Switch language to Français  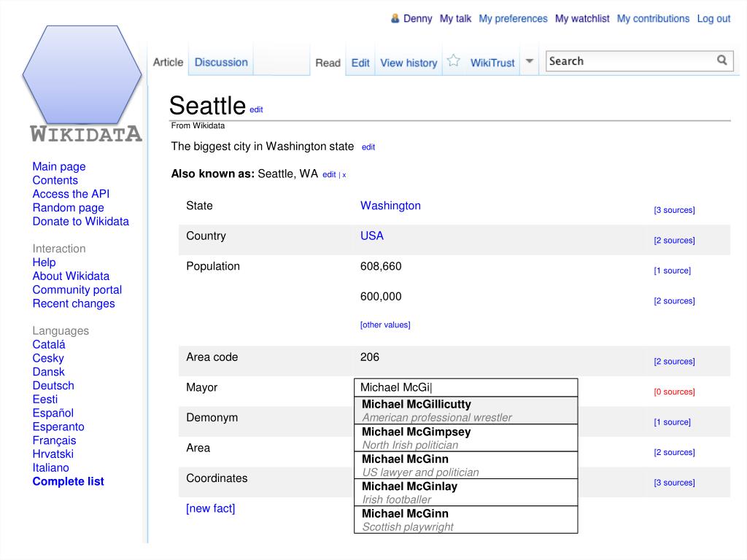(x=54, y=440)
